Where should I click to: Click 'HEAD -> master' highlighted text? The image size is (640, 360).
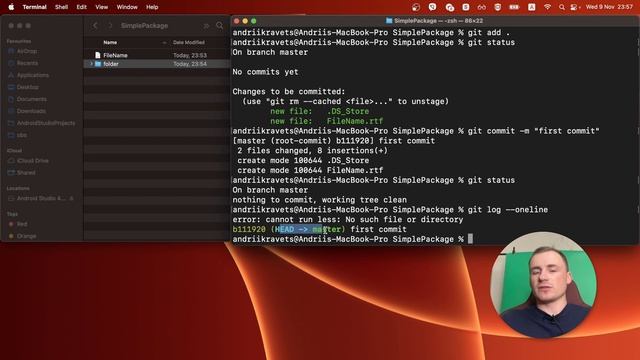tap(308, 229)
